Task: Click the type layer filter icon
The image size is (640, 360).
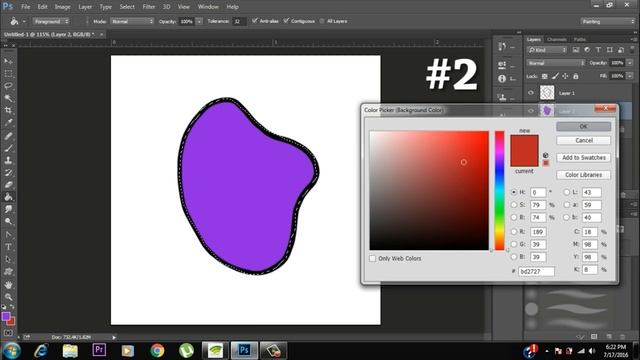Action: tap(598, 50)
